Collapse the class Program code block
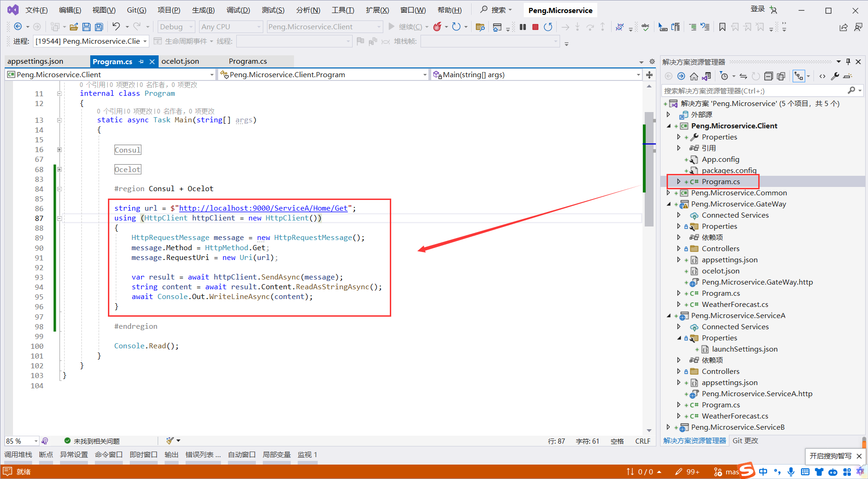Image resolution: width=868 pixels, height=479 pixels. point(60,93)
